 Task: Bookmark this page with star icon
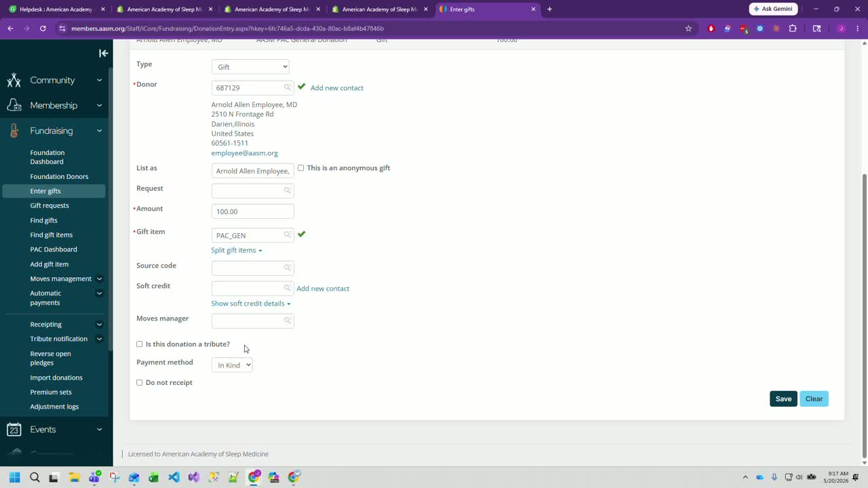[x=688, y=28]
